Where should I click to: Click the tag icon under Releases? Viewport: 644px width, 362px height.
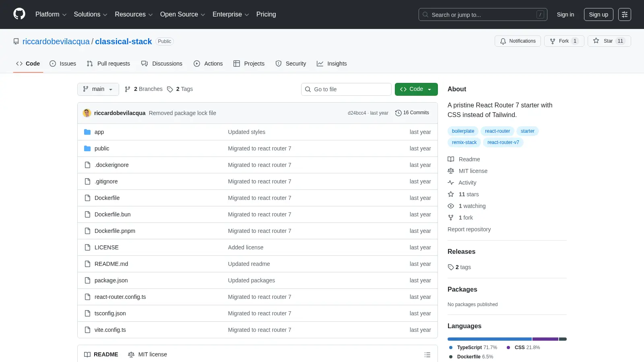[x=451, y=267]
